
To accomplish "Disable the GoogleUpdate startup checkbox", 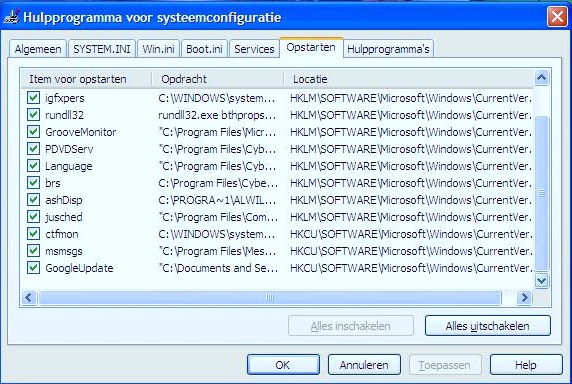I will tap(33, 268).
